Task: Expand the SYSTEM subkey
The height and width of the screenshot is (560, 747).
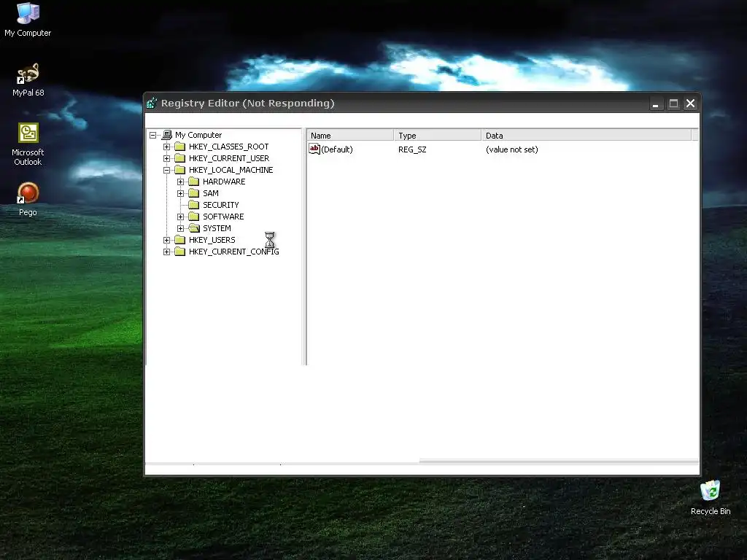Action: pyautogui.click(x=180, y=228)
